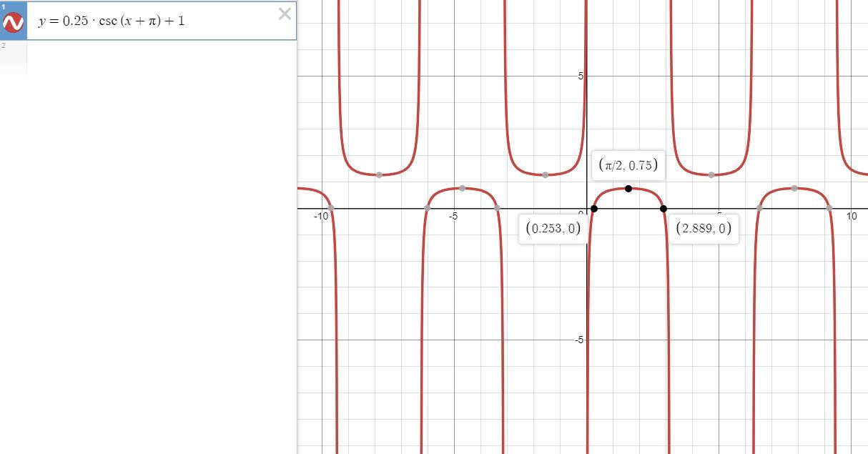The image size is (868, 454).
Task: Click the gray x-intercept near x = 6.5
Action: [x=759, y=209]
